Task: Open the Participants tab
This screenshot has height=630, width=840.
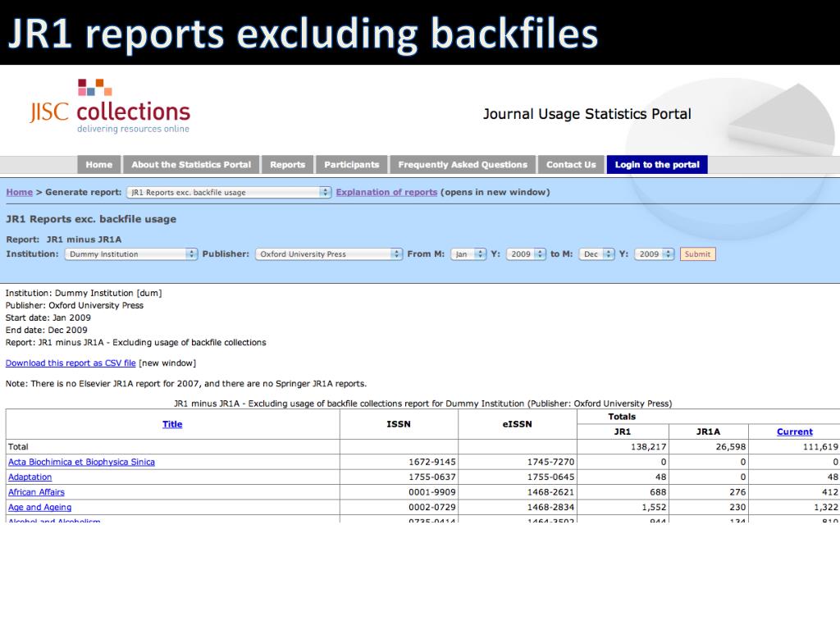Action: click(x=351, y=164)
